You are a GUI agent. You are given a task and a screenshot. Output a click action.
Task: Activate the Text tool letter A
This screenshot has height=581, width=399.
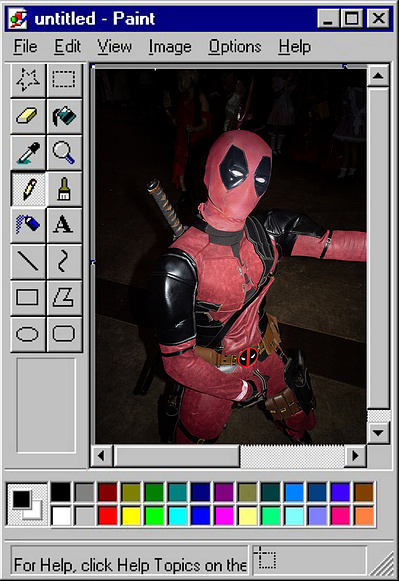[64, 225]
